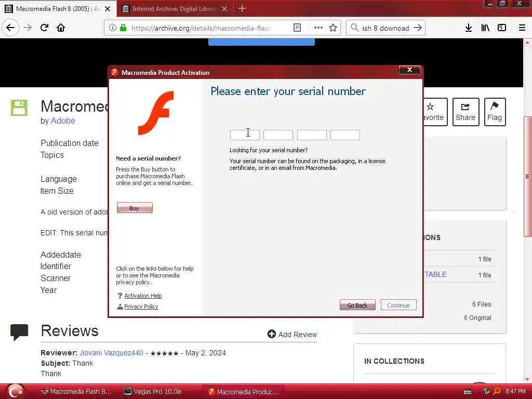
Task: Flag this item with Flag button
Action: (x=495, y=112)
